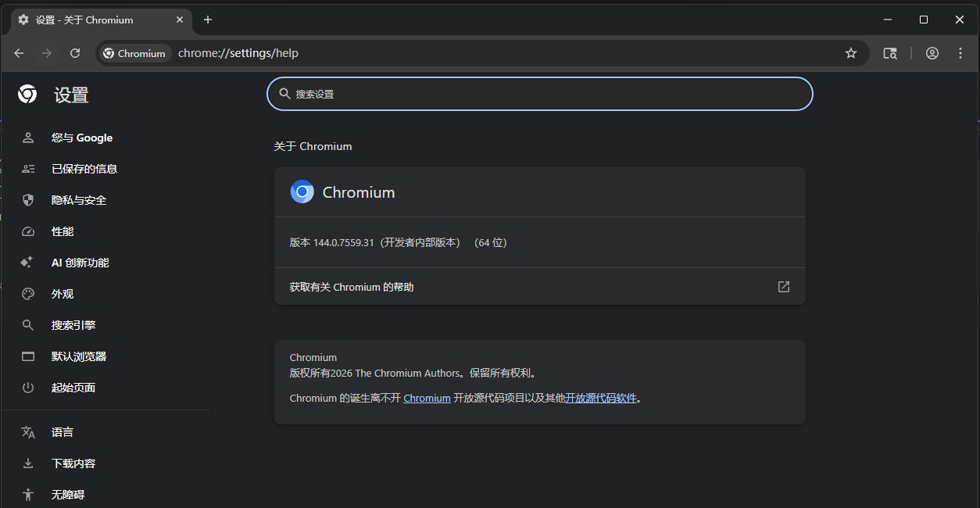Click the sparkle icon beside AI 创新功能

[x=28, y=263]
